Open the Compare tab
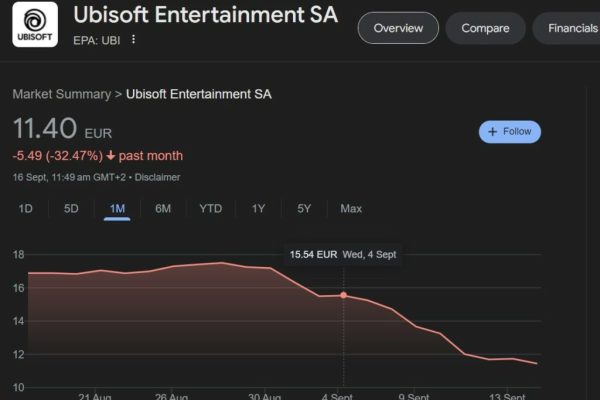This screenshot has height=400, width=600. coord(485,28)
